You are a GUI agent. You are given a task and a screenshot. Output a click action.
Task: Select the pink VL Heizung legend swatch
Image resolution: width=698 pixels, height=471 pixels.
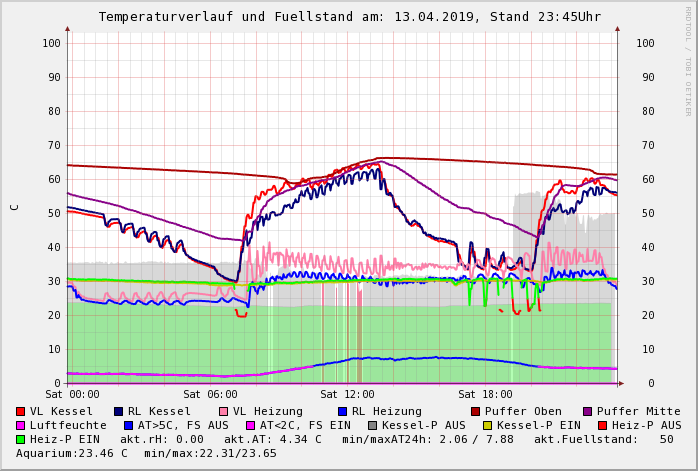coord(223,411)
